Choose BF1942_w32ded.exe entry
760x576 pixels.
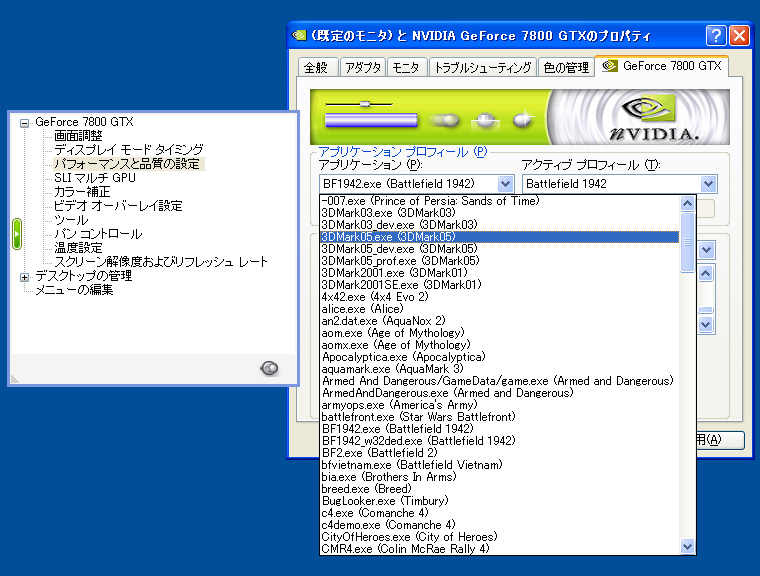(x=500, y=441)
